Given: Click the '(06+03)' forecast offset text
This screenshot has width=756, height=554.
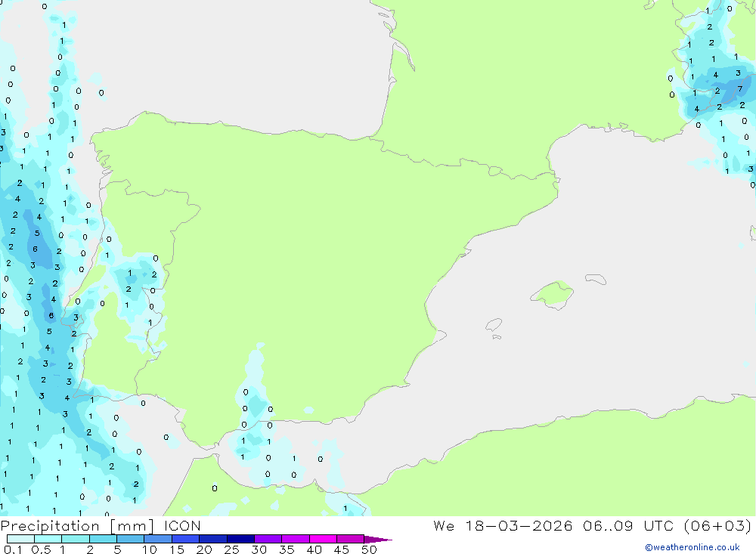Looking at the screenshot, I should coord(717,525).
